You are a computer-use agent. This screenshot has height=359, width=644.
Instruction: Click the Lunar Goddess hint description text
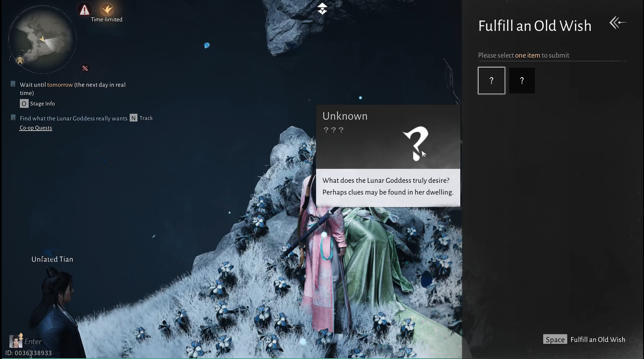[388, 186]
